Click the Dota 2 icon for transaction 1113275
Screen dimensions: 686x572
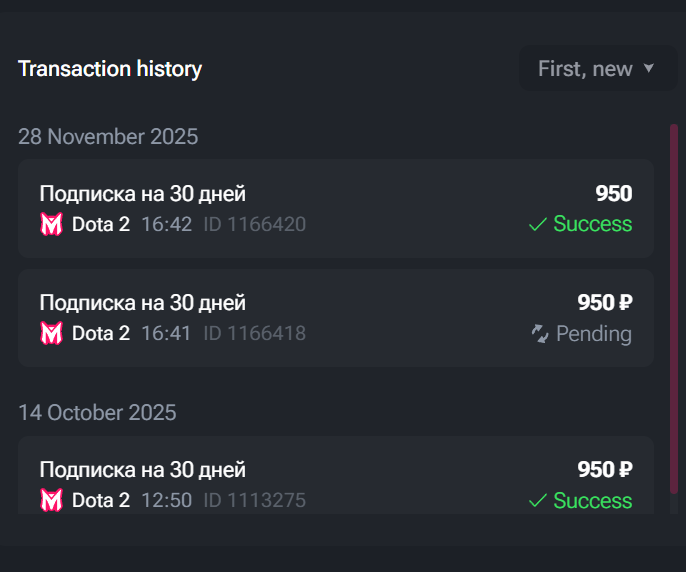51,500
